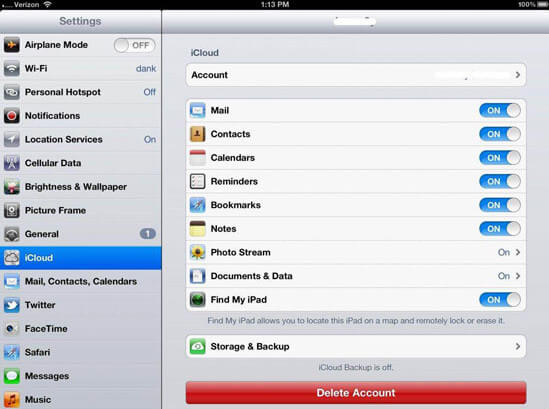Screen dimensions: 549x409
Task: Tap the Photo Stream 'On' value
Action: tap(504, 252)
